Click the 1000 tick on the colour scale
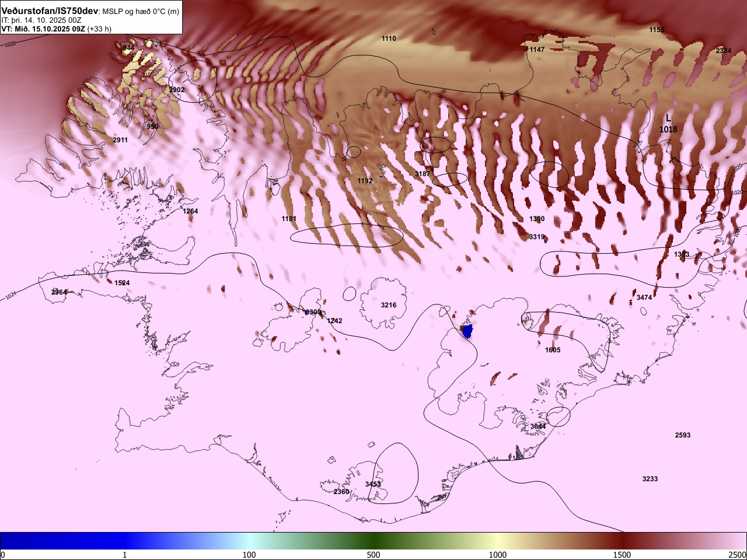Viewport: 747px width, 560px height. tap(498, 554)
